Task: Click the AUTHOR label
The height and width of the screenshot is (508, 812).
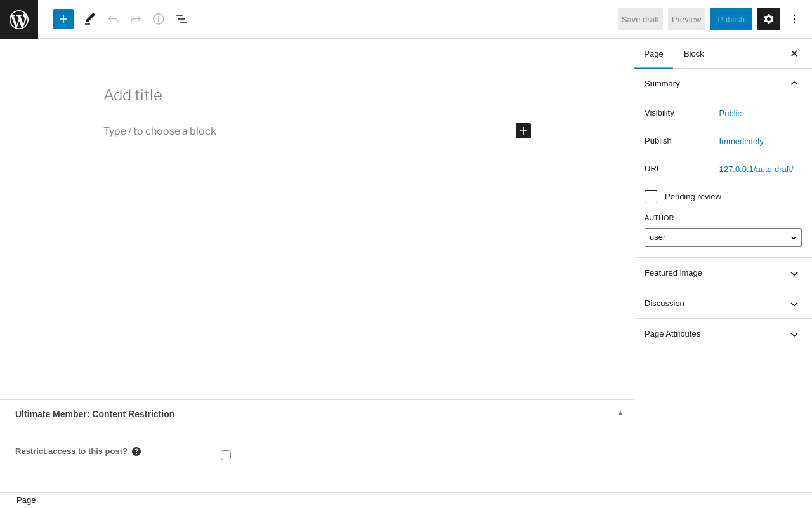Action: click(x=659, y=218)
